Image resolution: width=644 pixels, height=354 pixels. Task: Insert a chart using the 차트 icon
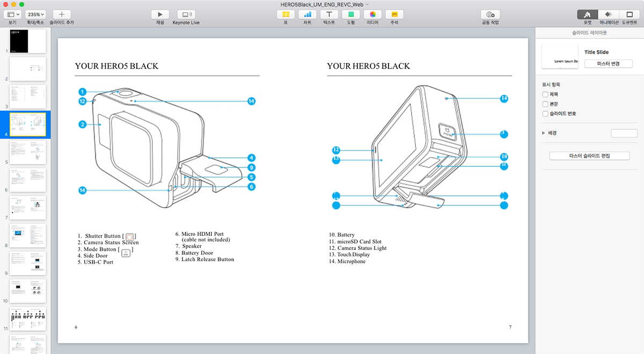[308, 14]
